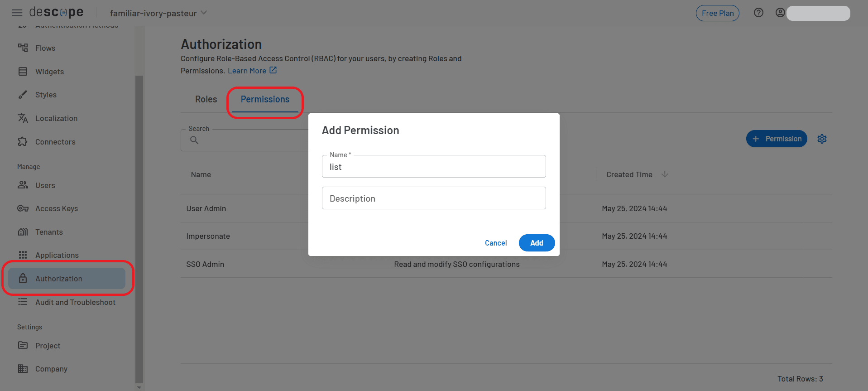Click the Users people icon
This screenshot has height=391, width=868.
[23, 185]
